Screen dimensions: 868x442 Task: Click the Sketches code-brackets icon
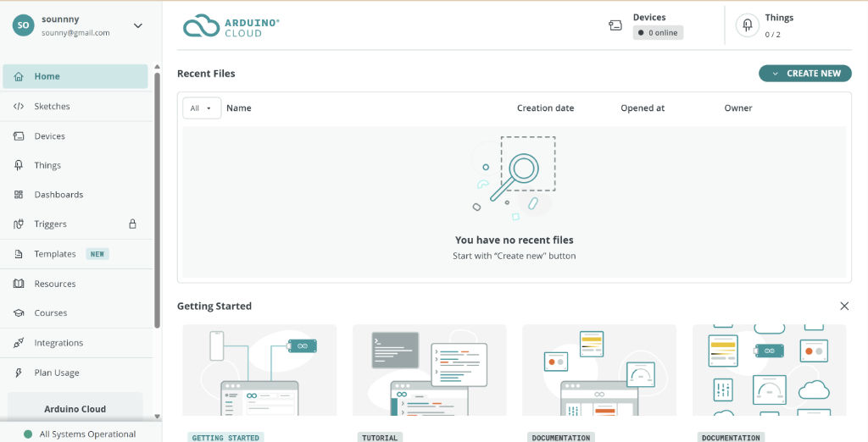tap(19, 106)
